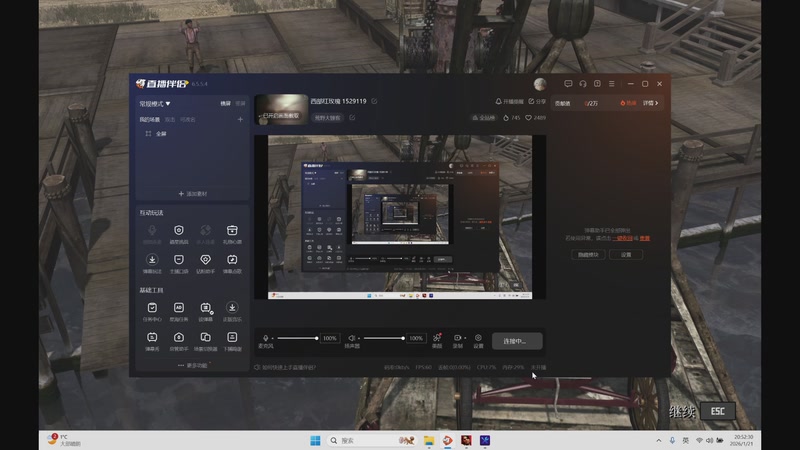Click the 设置 button in danmaku panel

(x=626, y=255)
